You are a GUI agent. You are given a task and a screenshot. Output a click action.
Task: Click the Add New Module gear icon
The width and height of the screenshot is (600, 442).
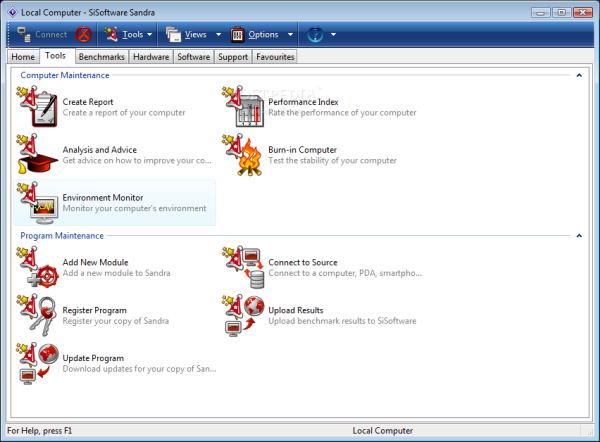coord(38,267)
